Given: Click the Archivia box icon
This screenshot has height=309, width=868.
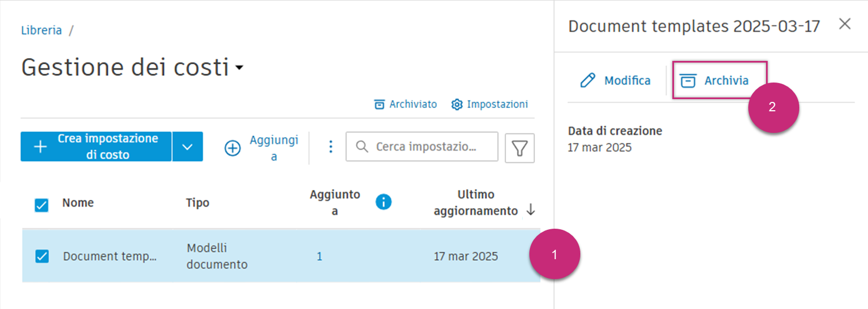Looking at the screenshot, I should tap(688, 81).
